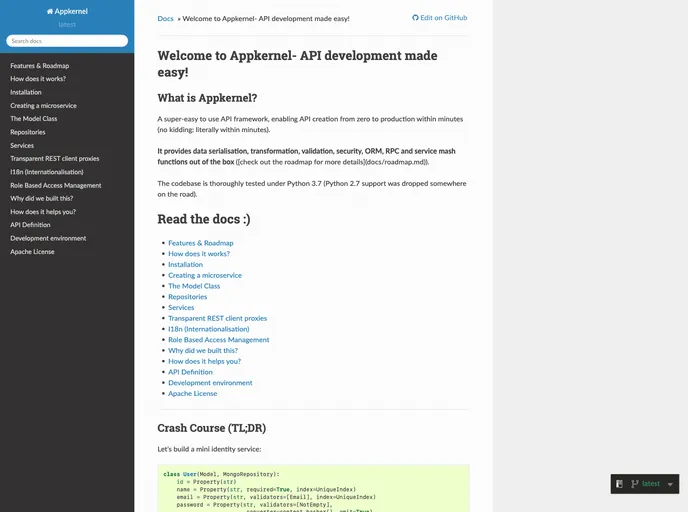This screenshot has height=512, width=688.
Task: Open sidebar I18n (Internationalisation) page
Action: (46, 172)
